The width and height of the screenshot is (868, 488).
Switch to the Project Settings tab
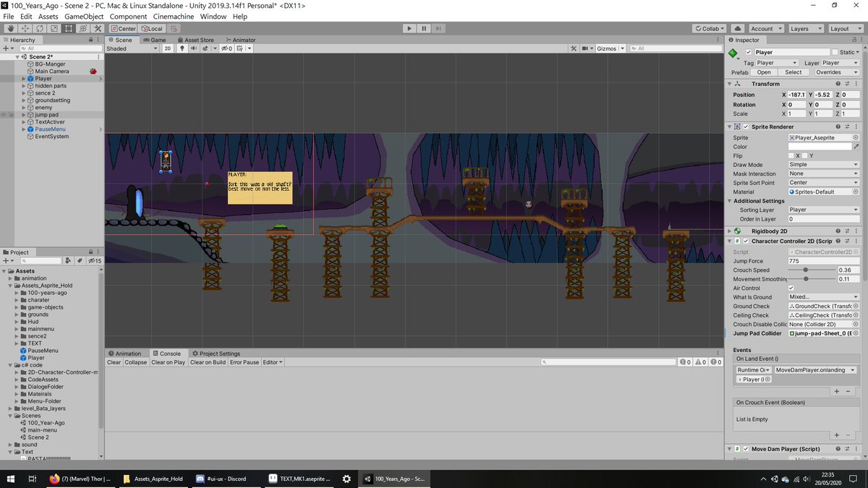pyautogui.click(x=216, y=354)
